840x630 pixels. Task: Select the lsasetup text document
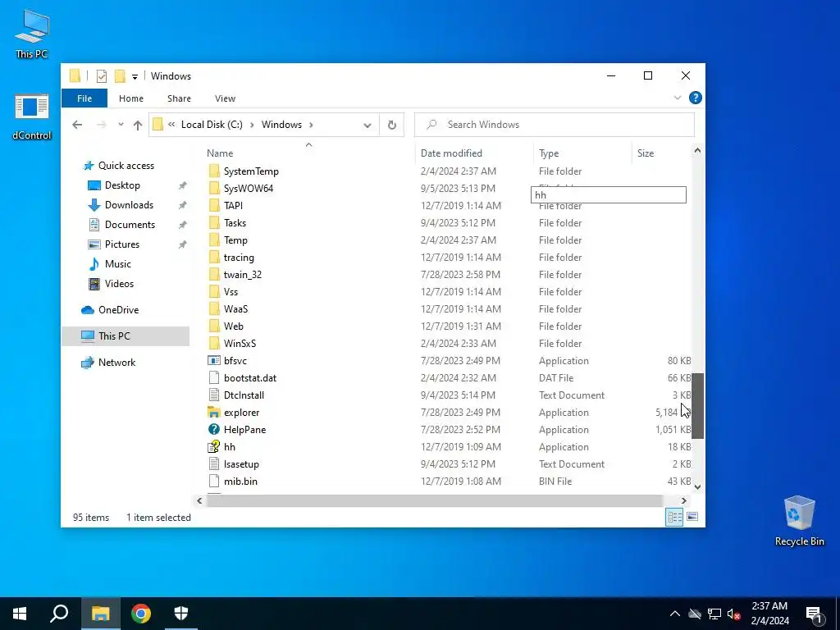pos(241,464)
